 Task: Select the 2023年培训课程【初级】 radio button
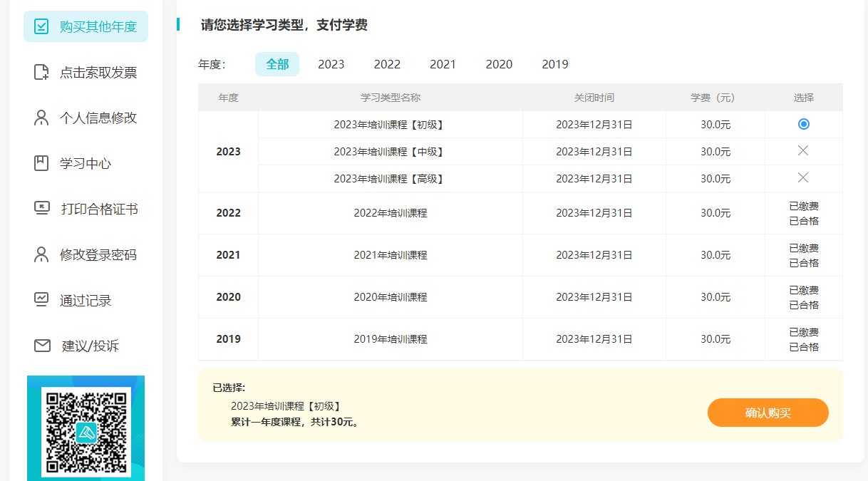coord(803,124)
